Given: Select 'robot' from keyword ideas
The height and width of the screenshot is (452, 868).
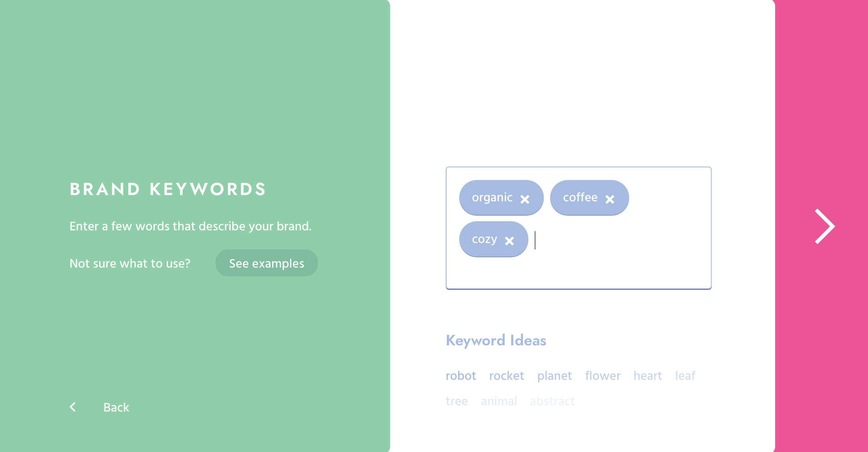Looking at the screenshot, I should click(x=462, y=376).
